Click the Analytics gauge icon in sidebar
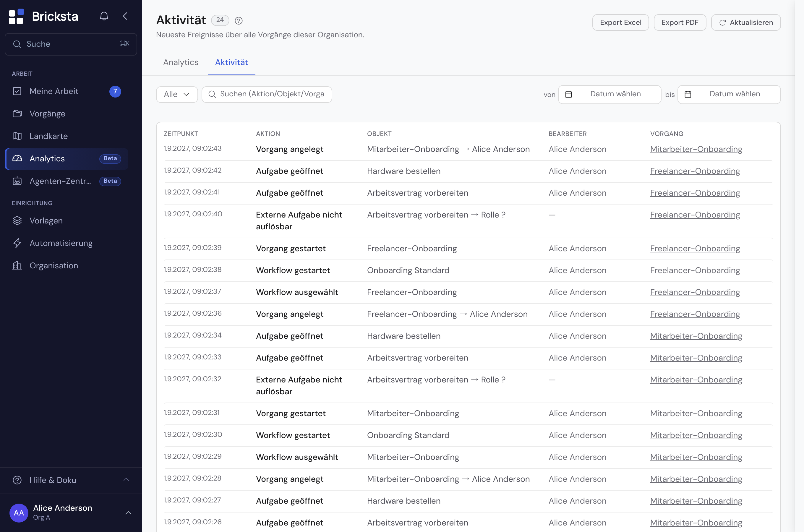The image size is (804, 532). pos(17,158)
